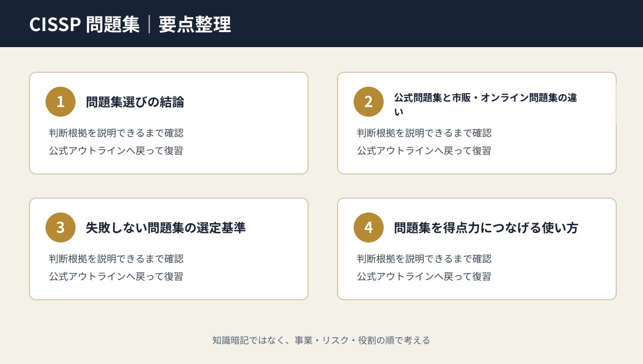Click 判断根拠を説明できるまで確認 in card 1
This screenshot has height=364, width=643.
[x=116, y=133]
